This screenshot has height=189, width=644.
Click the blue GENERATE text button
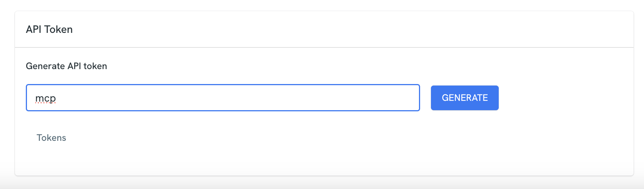tap(465, 98)
